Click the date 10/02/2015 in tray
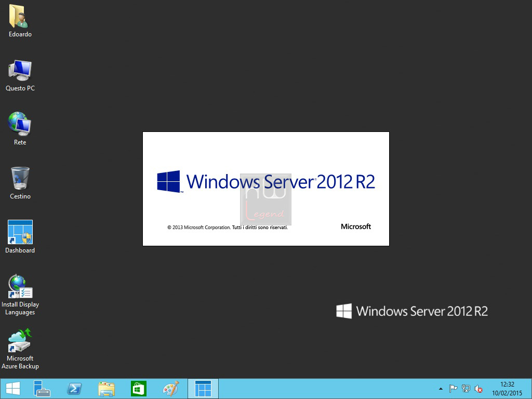 [507, 393]
